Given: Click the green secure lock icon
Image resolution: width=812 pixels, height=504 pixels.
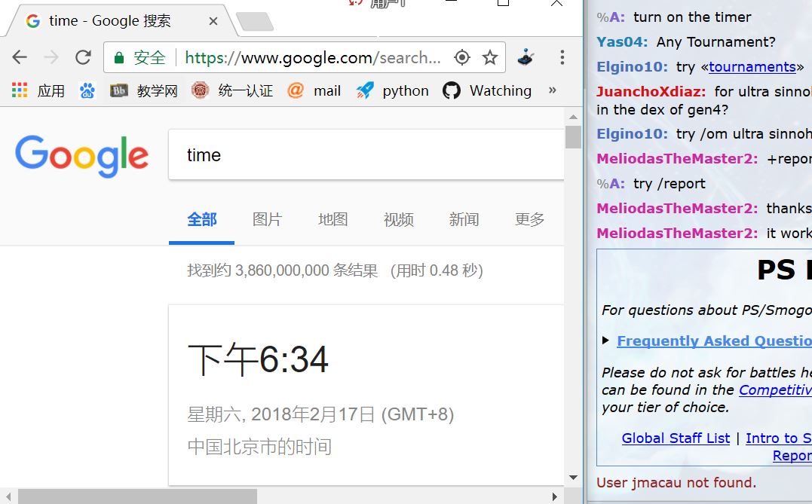Looking at the screenshot, I should (x=118, y=58).
